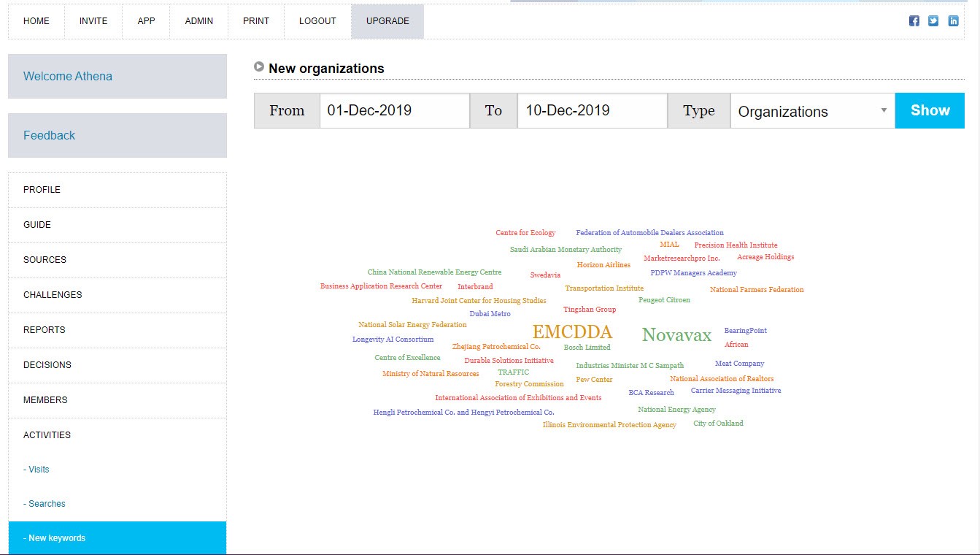This screenshot has height=555, width=980.
Task: Click Dubai Metro keyword
Action: pyautogui.click(x=490, y=314)
